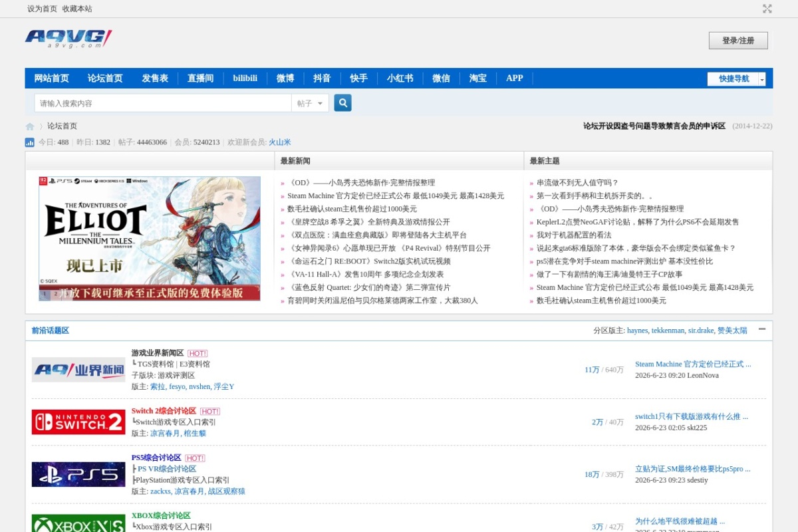Open 淘宝 in navigation bar
Screen dimensions: 798x532
point(478,78)
